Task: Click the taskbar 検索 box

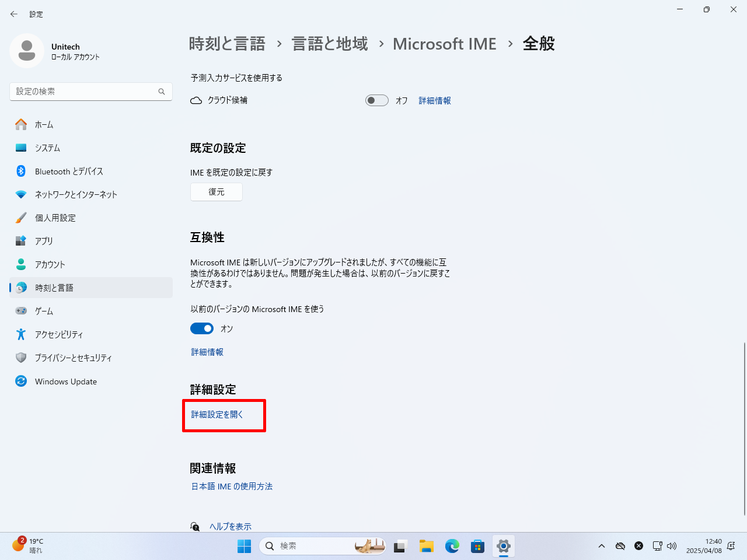Action: [323, 546]
